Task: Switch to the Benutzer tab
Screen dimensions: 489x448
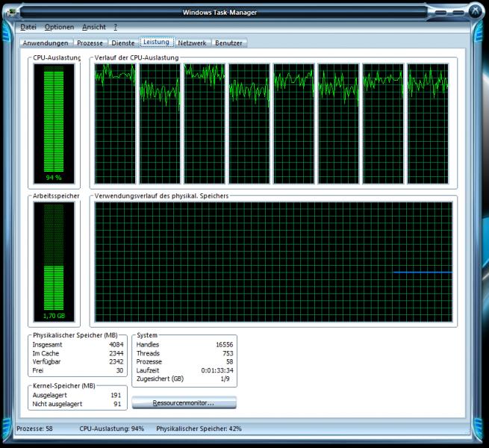Action: pyautogui.click(x=228, y=43)
